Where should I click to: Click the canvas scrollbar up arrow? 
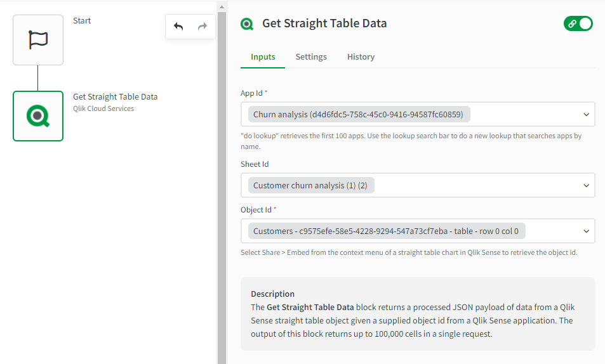(x=222, y=8)
